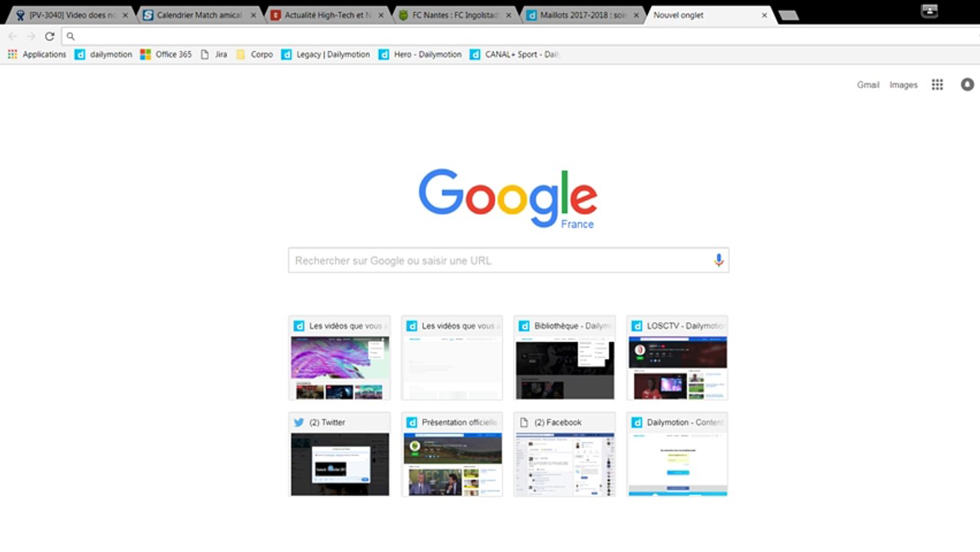The height and width of the screenshot is (552, 980).
Task: Open the Présentation officielle thumbnail
Action: point(452,455)
